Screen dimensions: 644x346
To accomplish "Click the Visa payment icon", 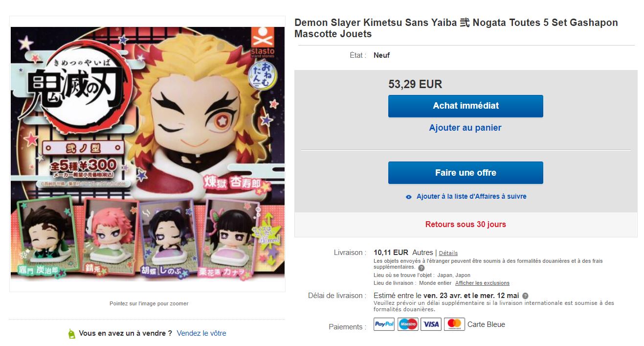I will click(431, 324).
